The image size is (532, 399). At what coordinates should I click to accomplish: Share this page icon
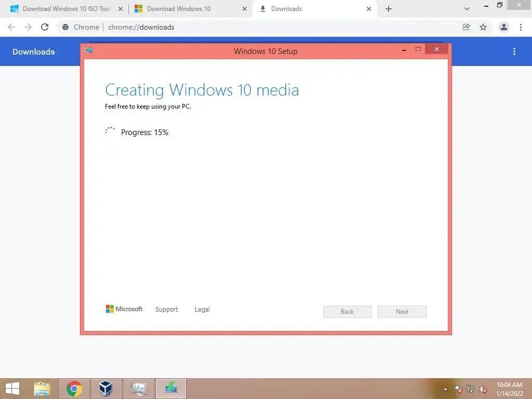(x=467, y=27)
